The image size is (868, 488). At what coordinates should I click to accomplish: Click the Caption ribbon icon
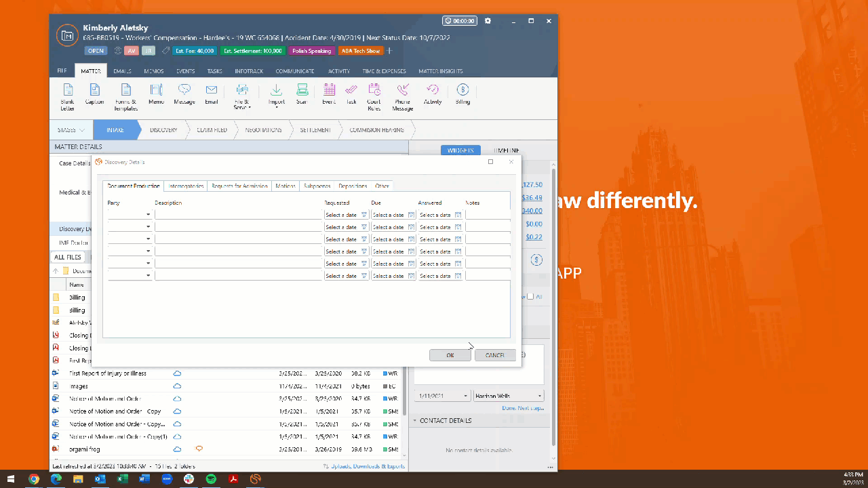click(x=94, y=95)
